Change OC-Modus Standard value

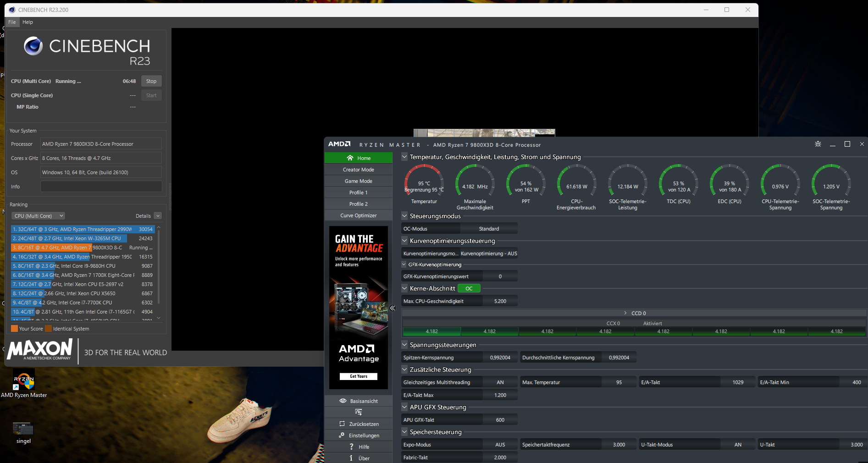click(x=489, y=229)
